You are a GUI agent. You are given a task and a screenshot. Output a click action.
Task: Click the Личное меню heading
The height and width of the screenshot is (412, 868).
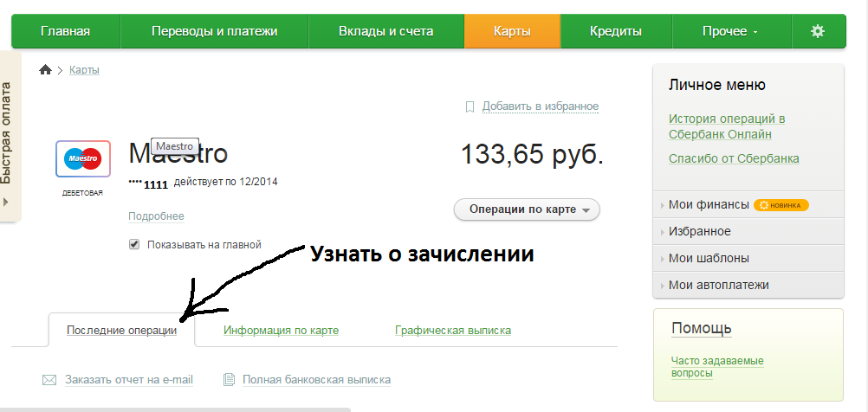click(x=717, y=85)
